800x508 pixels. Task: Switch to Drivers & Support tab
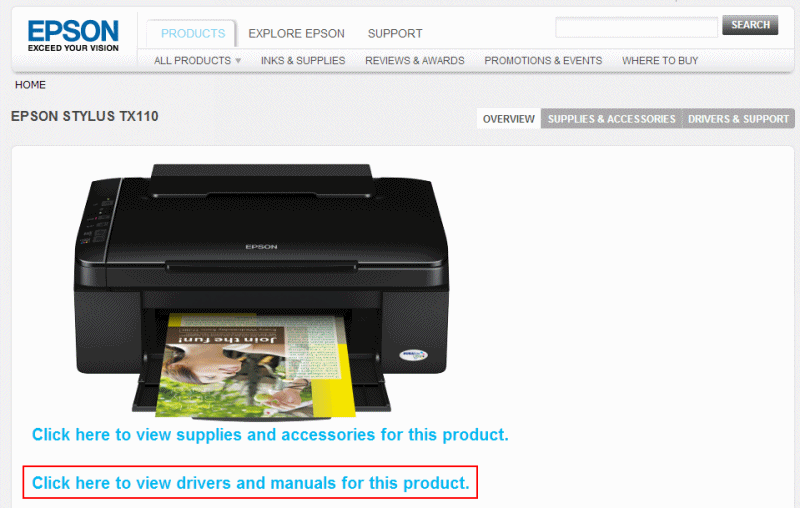click(738, 119)
